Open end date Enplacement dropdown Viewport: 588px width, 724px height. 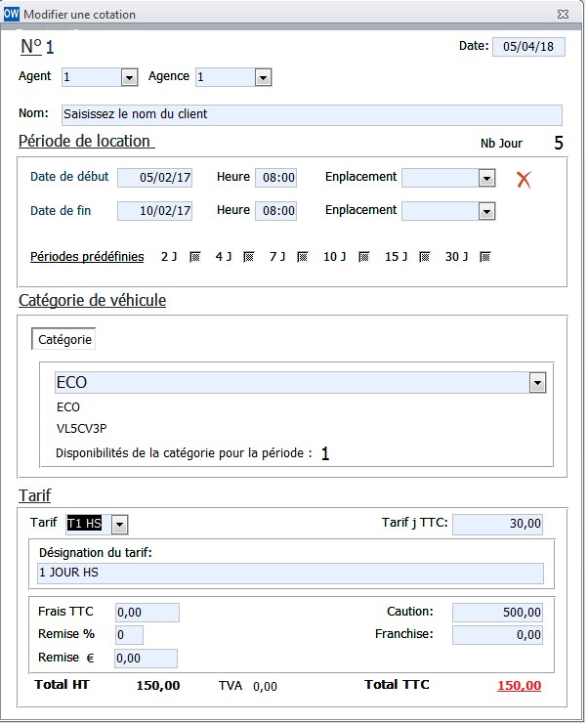[x=487, y=211]
